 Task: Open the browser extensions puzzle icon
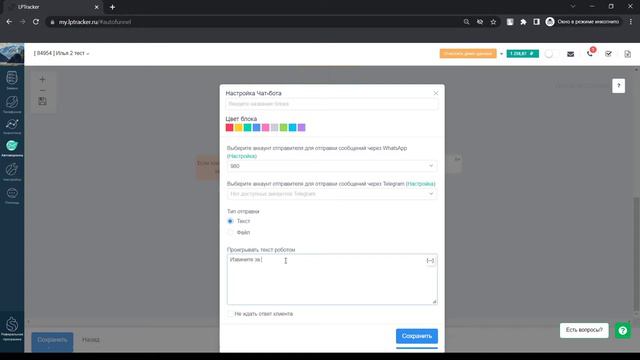click(x=523, y=22)
